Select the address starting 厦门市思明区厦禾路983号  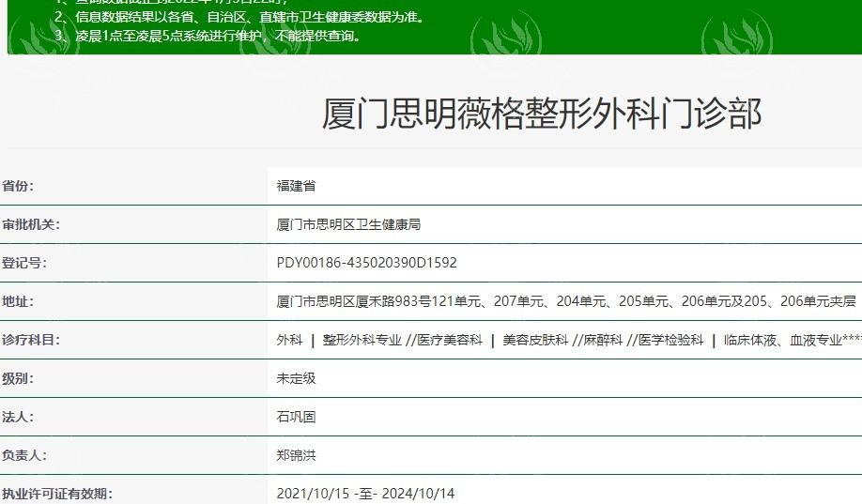click(x=566, y=301)
